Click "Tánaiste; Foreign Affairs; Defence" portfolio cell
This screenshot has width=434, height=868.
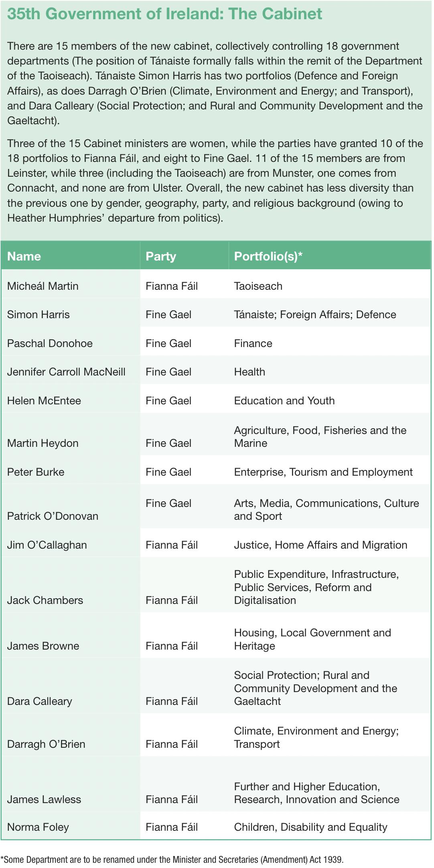(315, 315)
